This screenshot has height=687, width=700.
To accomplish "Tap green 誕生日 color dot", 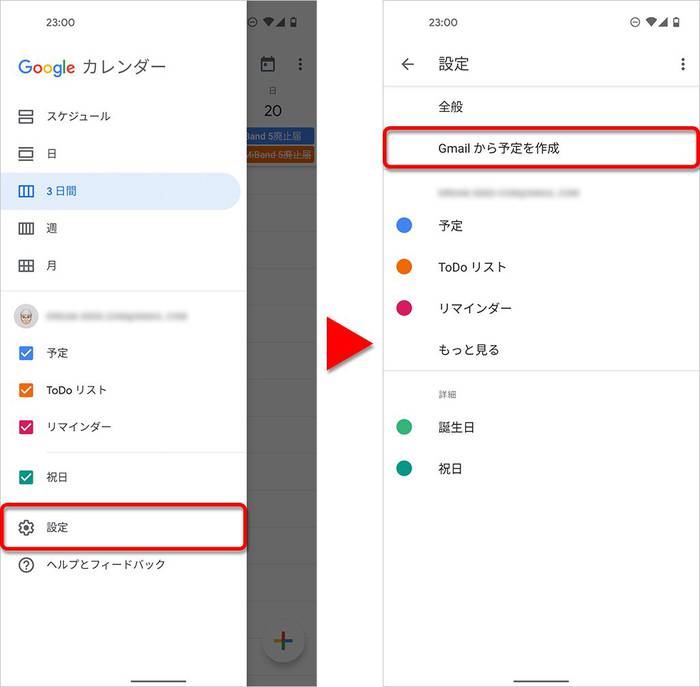I will [x=404, y=427].
